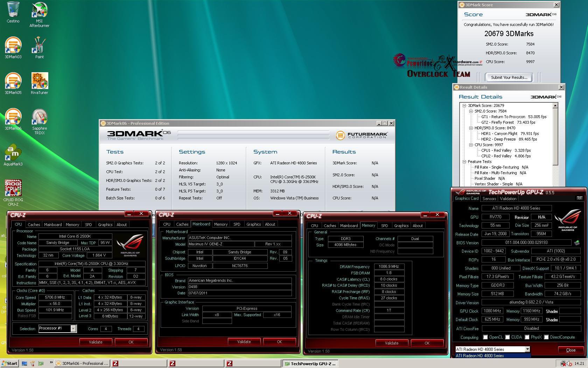
Task: Open the GPU selection dropdown in GPU-Z
Action: [x=527, y=349]
